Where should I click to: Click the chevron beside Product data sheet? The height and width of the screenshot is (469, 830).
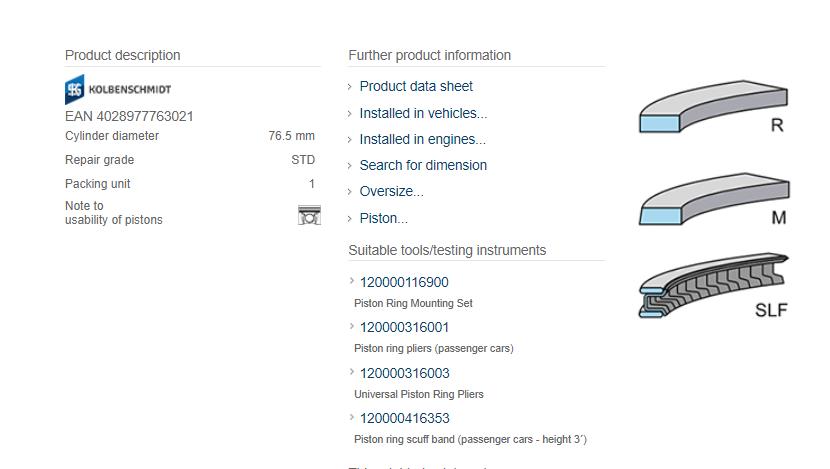pyautogui.click(x=349, y=87)
